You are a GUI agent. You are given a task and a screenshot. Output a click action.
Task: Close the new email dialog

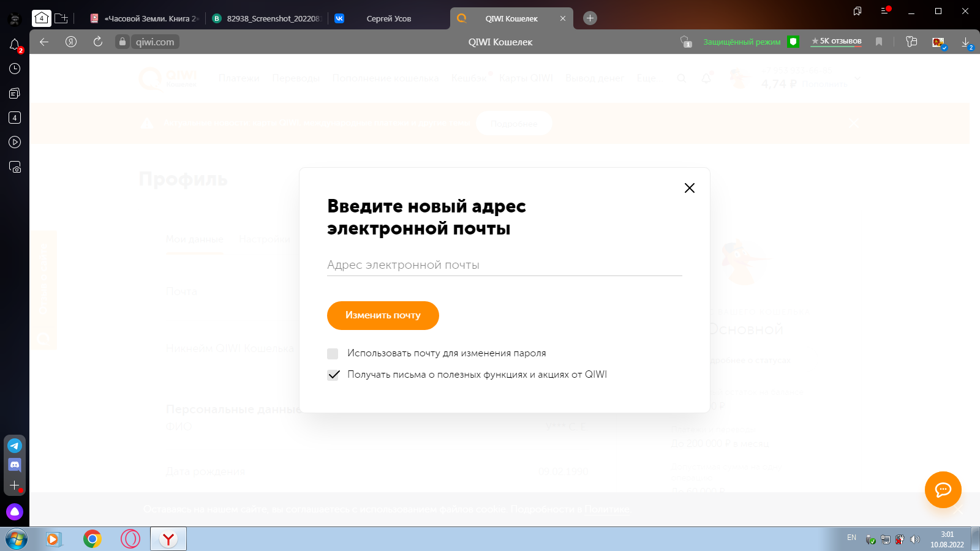pyautogui.click(x=689, y=188)
